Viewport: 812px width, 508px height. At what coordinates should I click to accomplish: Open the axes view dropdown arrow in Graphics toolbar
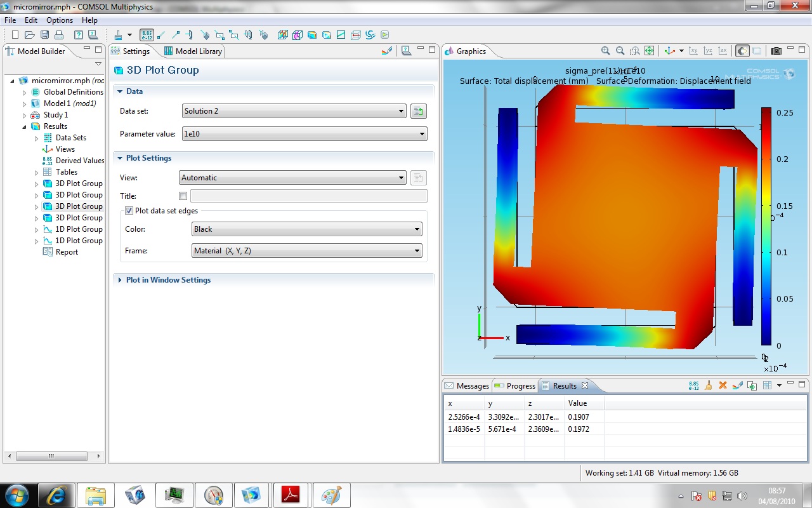point(681,51)
